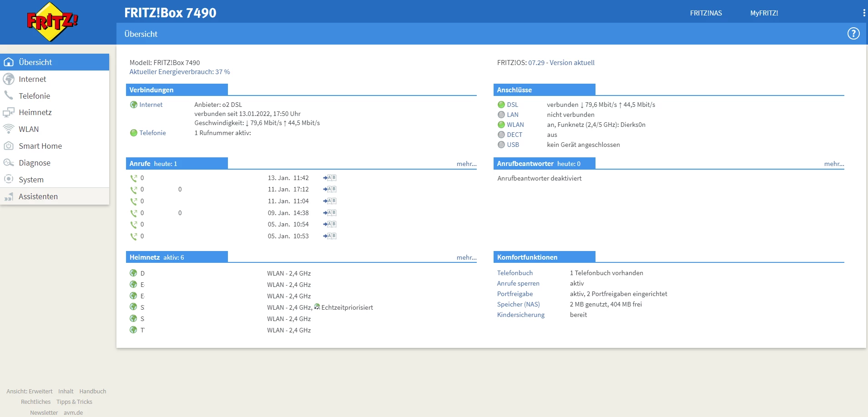This screenshot has height=417, width=868.
Task: Toggle view via Ansicht: Erweitert
Action: pos(30,392)
